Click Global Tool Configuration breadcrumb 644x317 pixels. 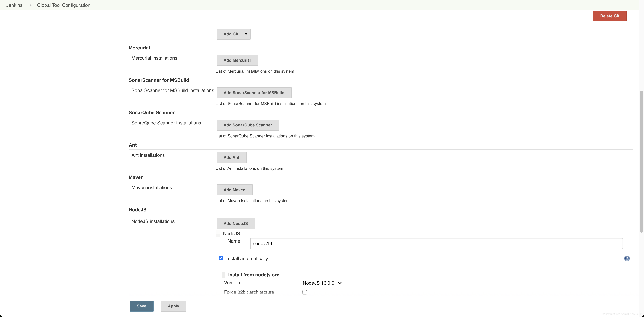click(63, 5)
